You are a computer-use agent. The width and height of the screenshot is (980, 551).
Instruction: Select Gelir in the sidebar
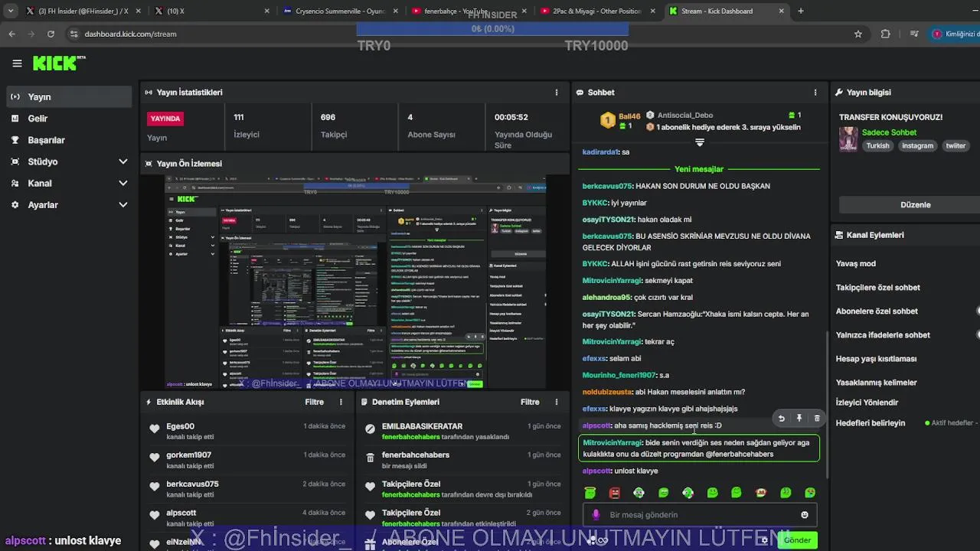69,119
